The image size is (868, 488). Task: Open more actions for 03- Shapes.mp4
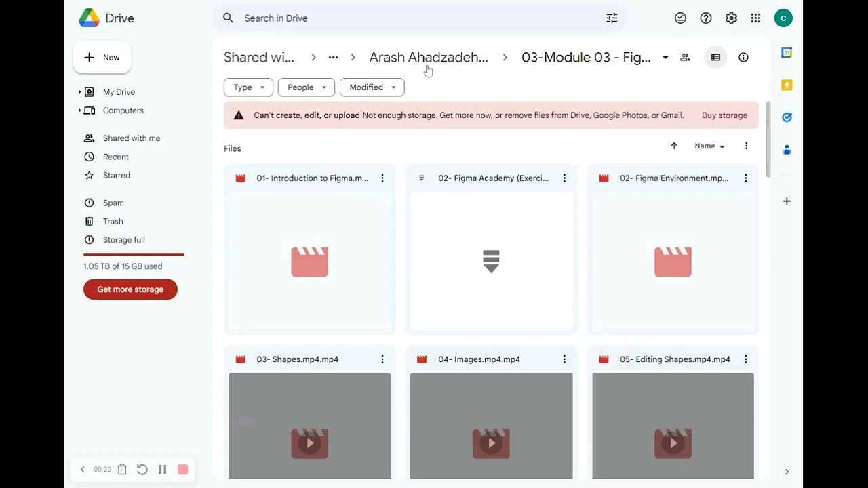tap(382, 359)
